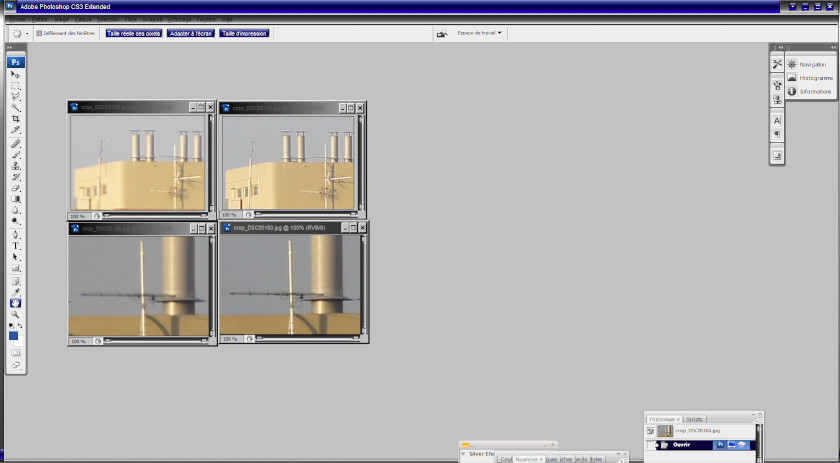Screen dimensions: 840x463
Task: Select the Eyedropper tool
Action: coord(16,293)
